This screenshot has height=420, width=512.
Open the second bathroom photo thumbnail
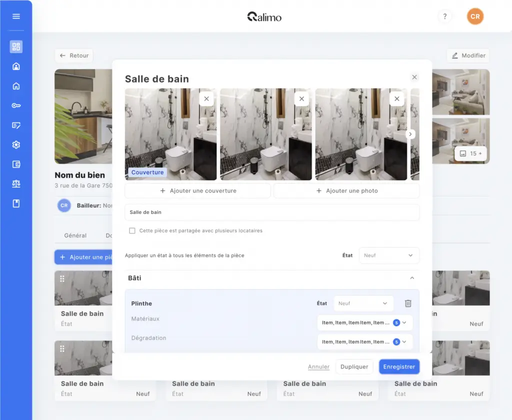(266, 134)
